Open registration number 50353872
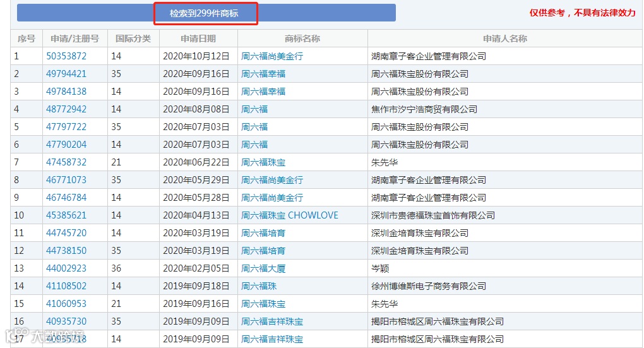 tap(66, 56)
